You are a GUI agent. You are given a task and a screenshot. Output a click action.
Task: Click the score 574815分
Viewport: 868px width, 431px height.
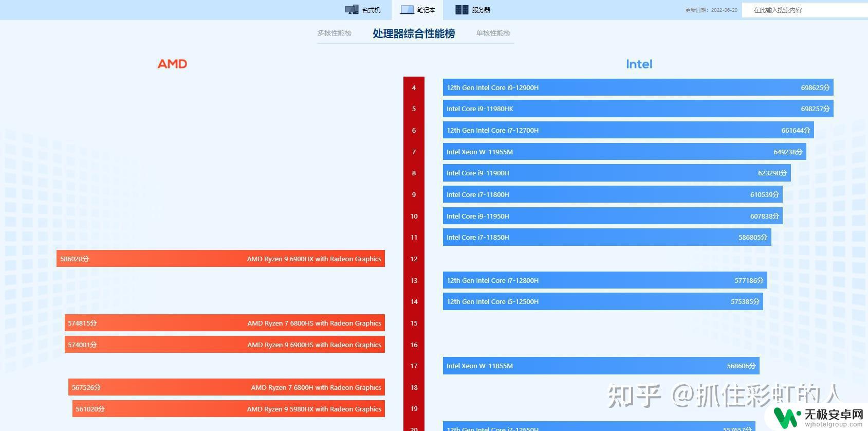pos(82,323)
